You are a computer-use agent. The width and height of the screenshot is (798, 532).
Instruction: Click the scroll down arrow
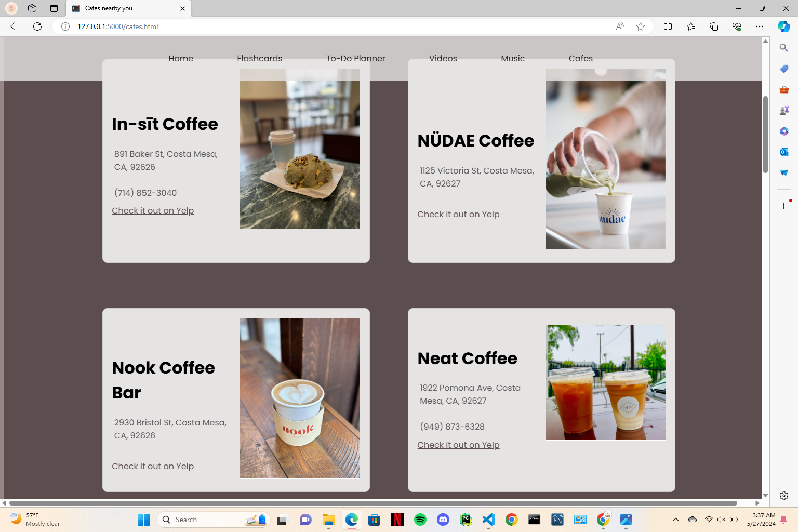pos(765,495)
